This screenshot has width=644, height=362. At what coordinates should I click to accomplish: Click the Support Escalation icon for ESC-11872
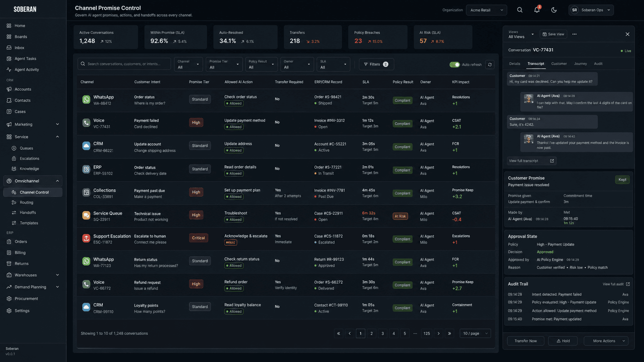(x=86, y=239)
